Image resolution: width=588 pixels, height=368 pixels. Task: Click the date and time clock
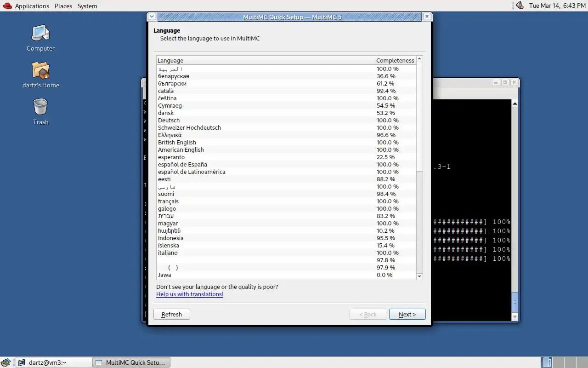click(x=557, y=6)
